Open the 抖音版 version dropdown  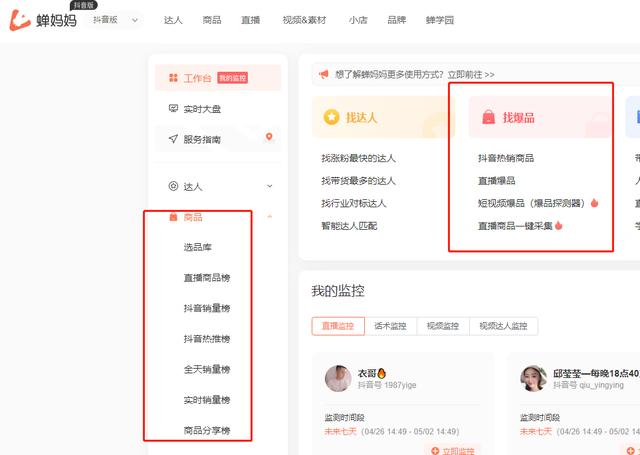[115, 20]
